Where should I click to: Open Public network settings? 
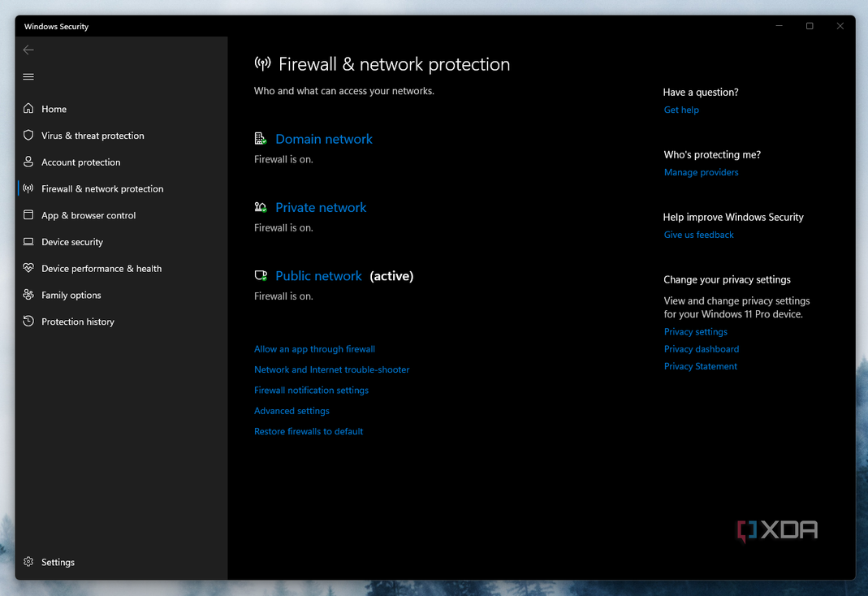pyautogui.click(x=318, y=275)
